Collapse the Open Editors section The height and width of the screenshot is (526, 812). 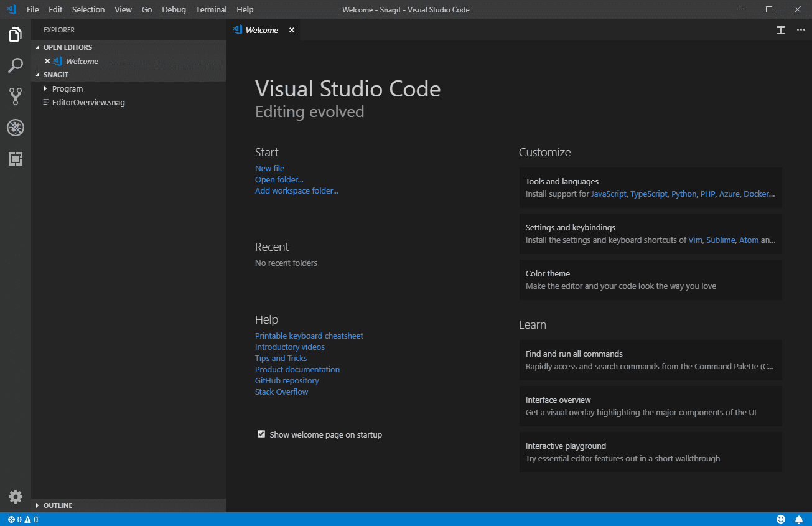(x=67, y=47)
